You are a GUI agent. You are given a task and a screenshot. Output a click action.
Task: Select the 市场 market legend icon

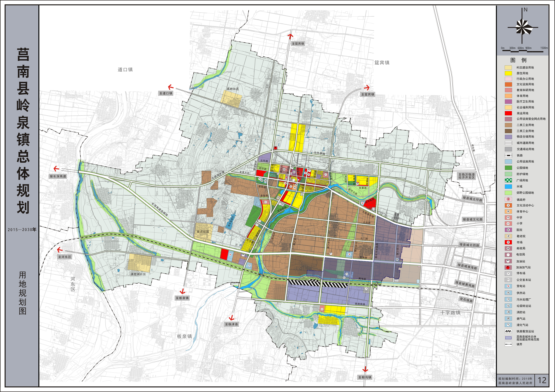(508, 242)
